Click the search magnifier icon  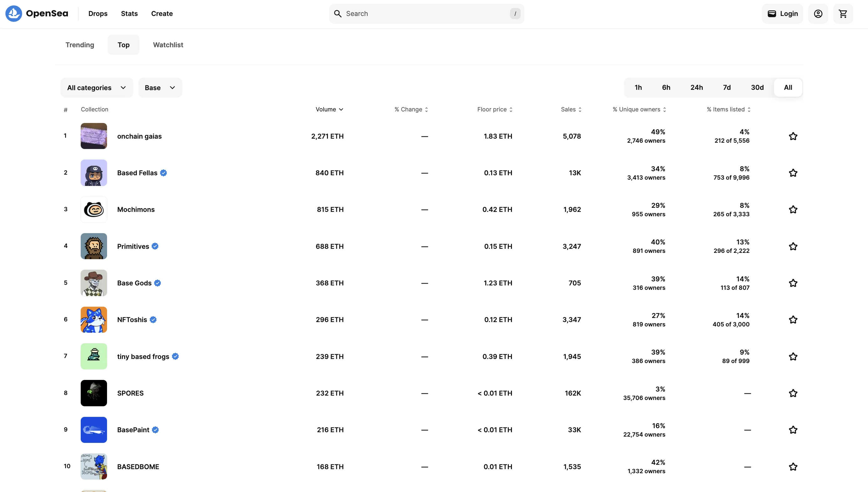click(338, 13)
